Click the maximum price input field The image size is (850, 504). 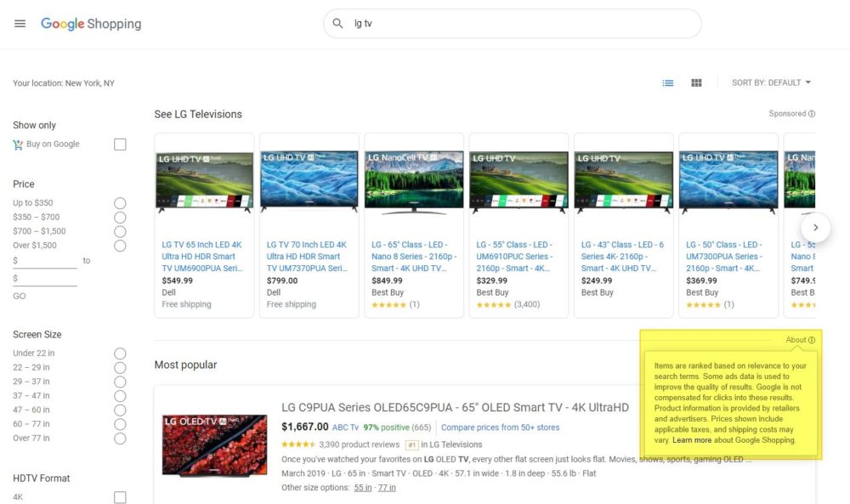45,279
